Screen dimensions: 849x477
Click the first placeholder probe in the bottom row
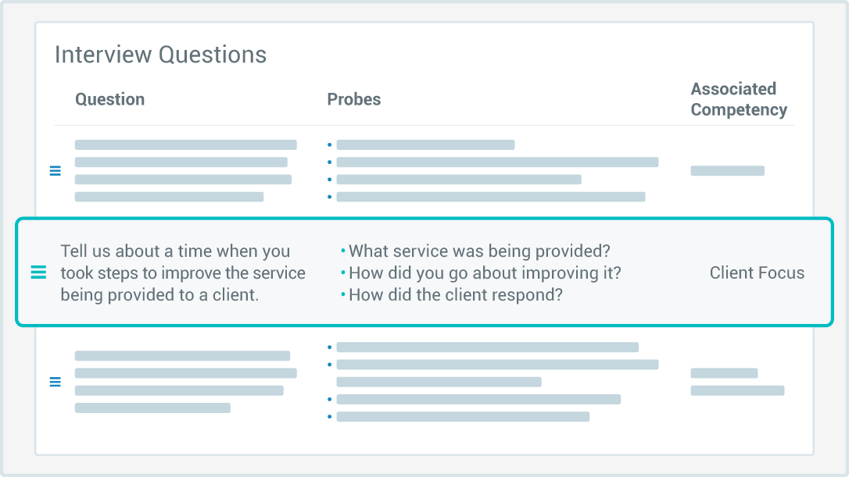[487, 348]
